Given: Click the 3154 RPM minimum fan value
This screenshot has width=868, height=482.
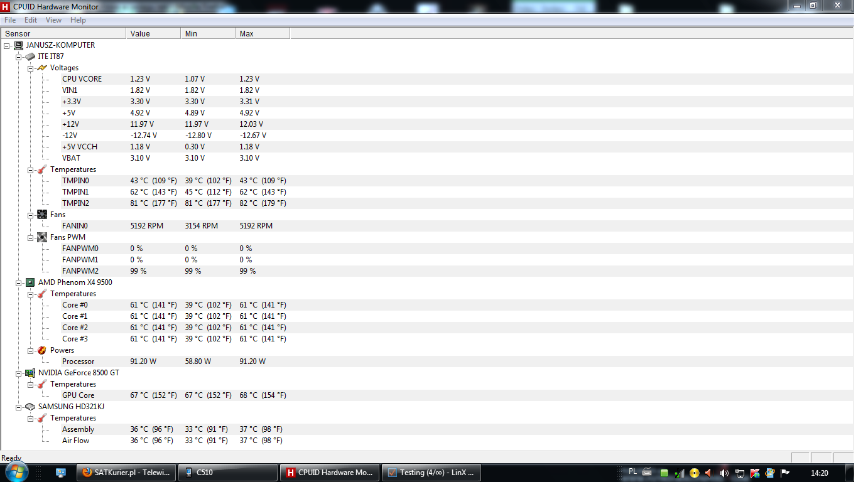Looking at the screenshot, I should coord(201,226).
